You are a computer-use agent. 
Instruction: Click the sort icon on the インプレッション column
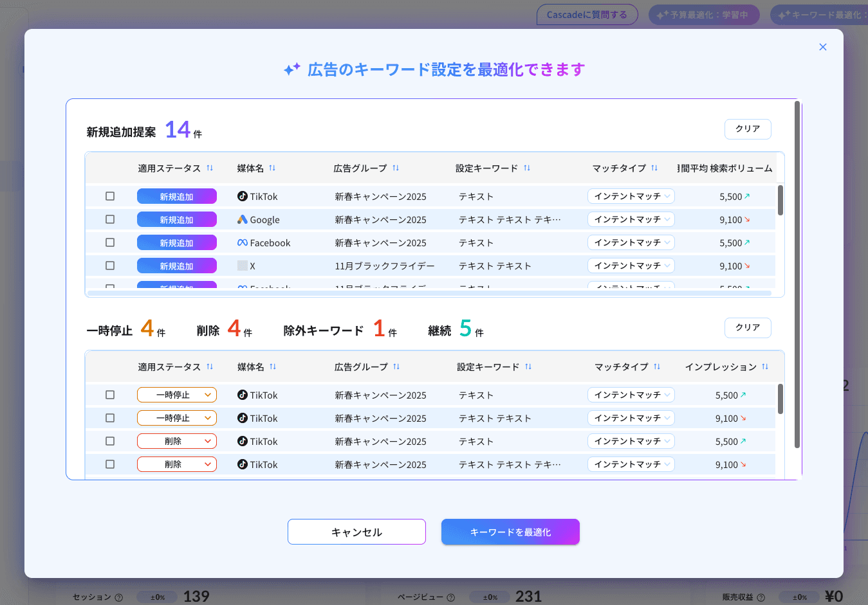tap(765, 366)
